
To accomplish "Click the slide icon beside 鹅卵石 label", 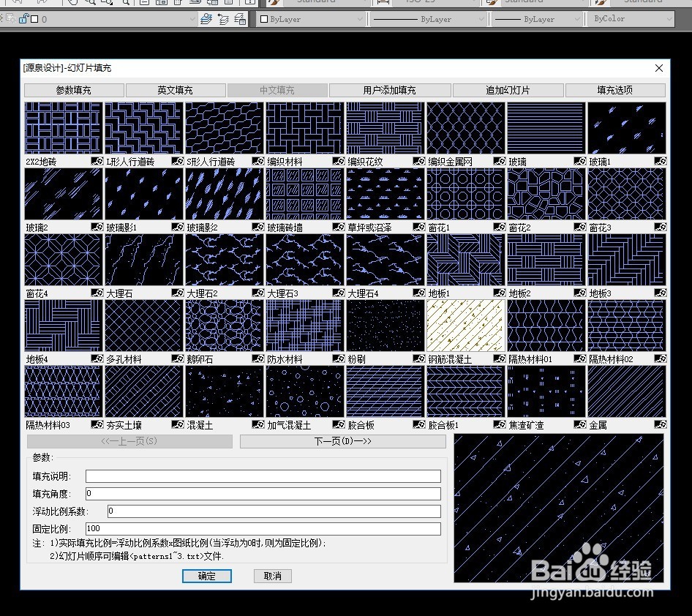I will tap(258, 358).
